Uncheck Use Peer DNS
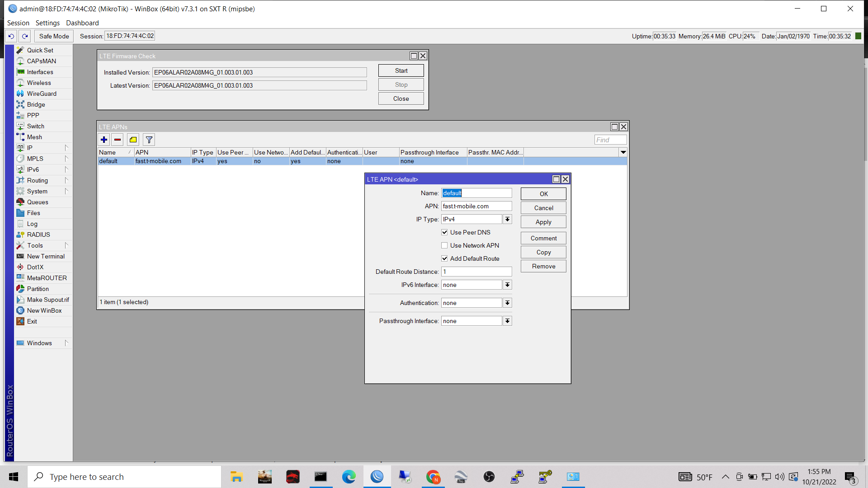The image size is (868, 488). click(444, 232)
